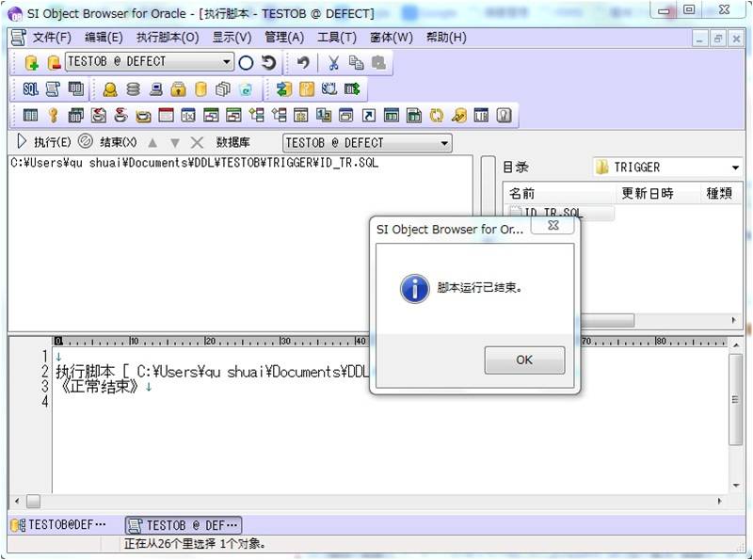Click the yellow cylinder database info icon
The height and width of the screenshot is (560, 753).
click(x=200, y=89)
